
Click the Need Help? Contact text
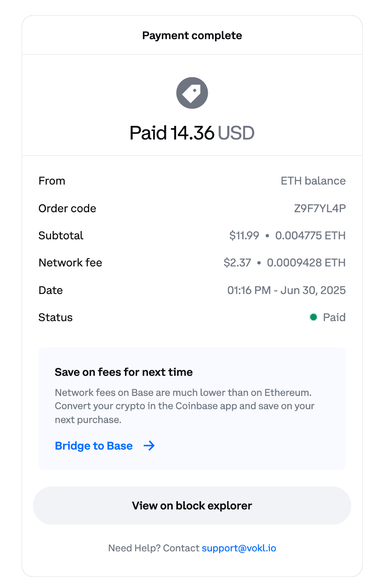(x=154, y=548)
